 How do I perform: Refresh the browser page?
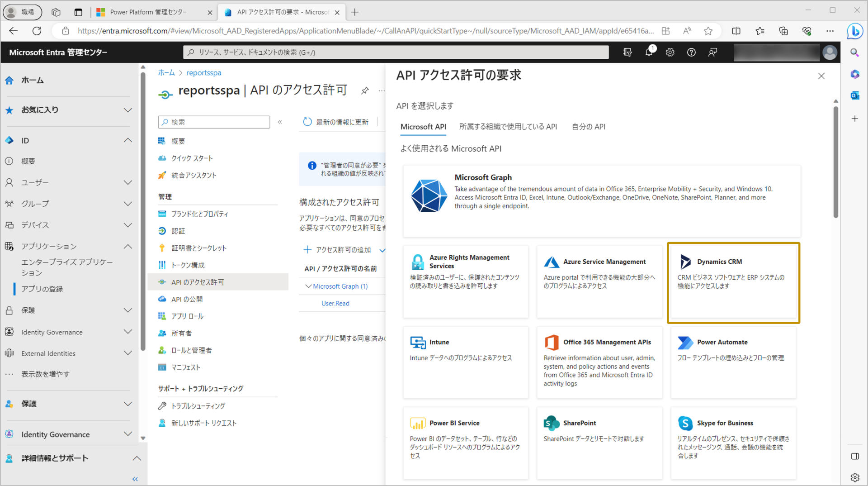click(37, 31)
